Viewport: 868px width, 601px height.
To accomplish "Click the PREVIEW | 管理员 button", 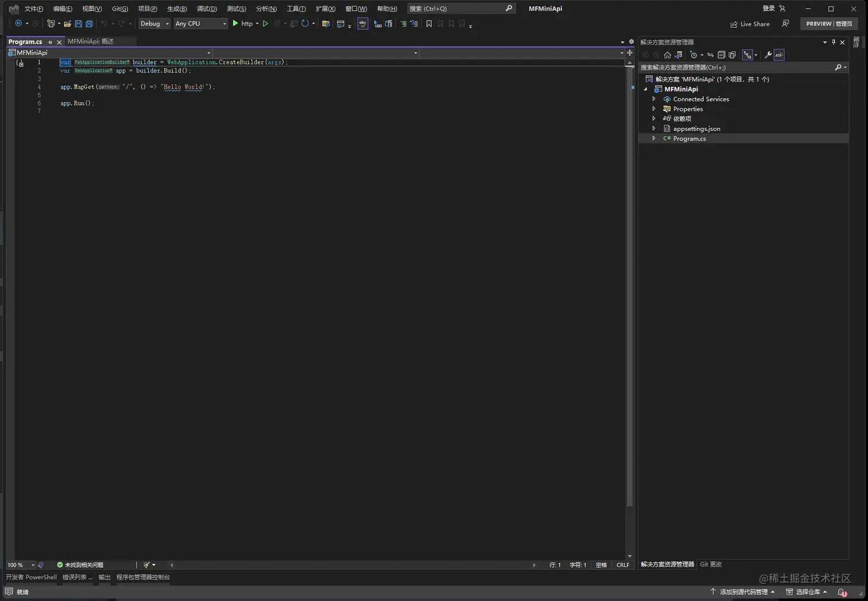I will [x=829, y=24].
